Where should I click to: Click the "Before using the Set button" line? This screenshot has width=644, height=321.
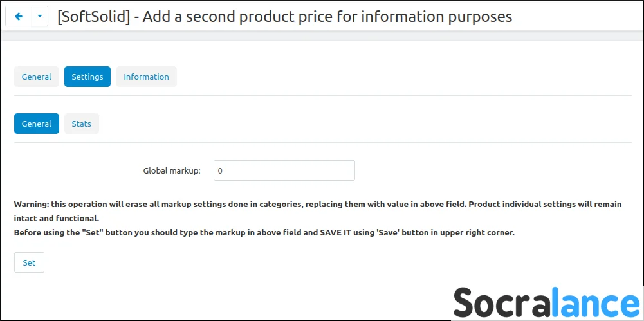coord(264,232)
